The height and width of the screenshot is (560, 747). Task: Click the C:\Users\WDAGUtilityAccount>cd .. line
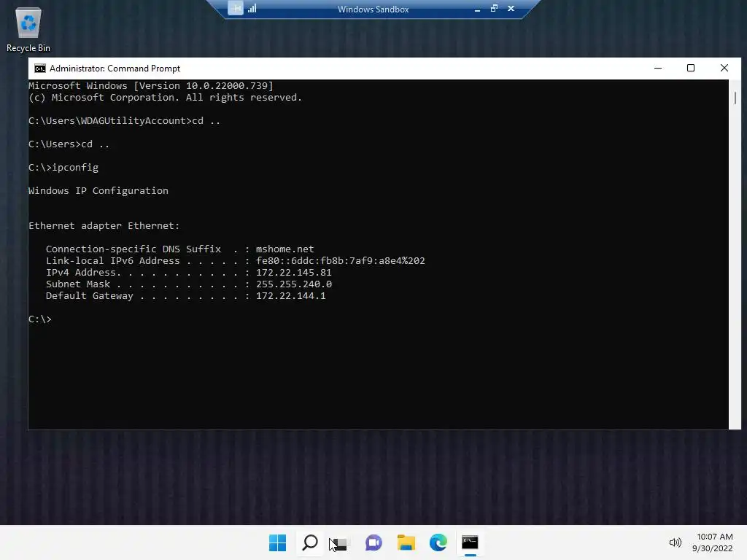pyautogui.click(x=124, y=121)
